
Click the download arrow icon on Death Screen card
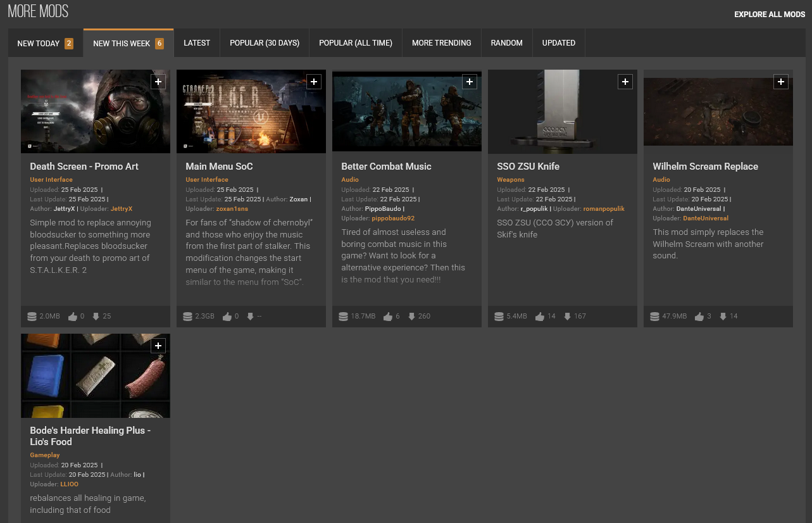pyautogui.click(x=96, y=316)
